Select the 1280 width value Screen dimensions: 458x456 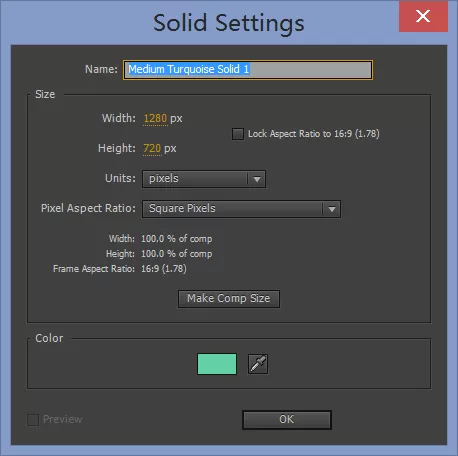click(155, 119)
